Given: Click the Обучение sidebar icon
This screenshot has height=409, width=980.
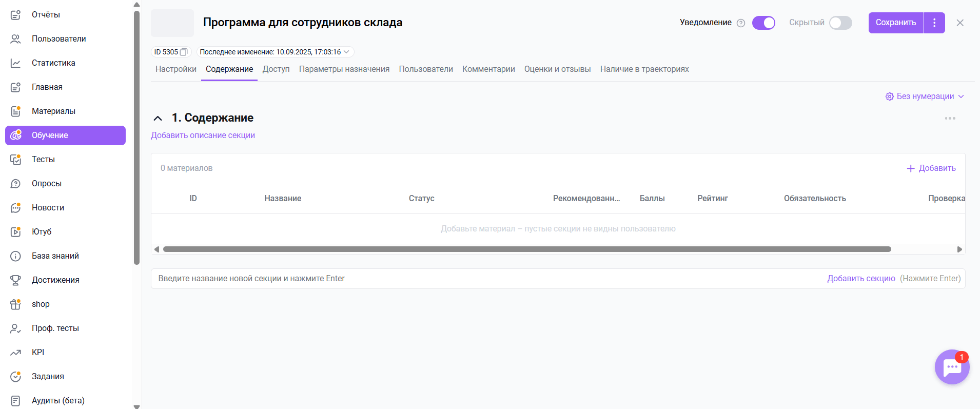Looking at the screenshot, I should click(x=15, y=135).
